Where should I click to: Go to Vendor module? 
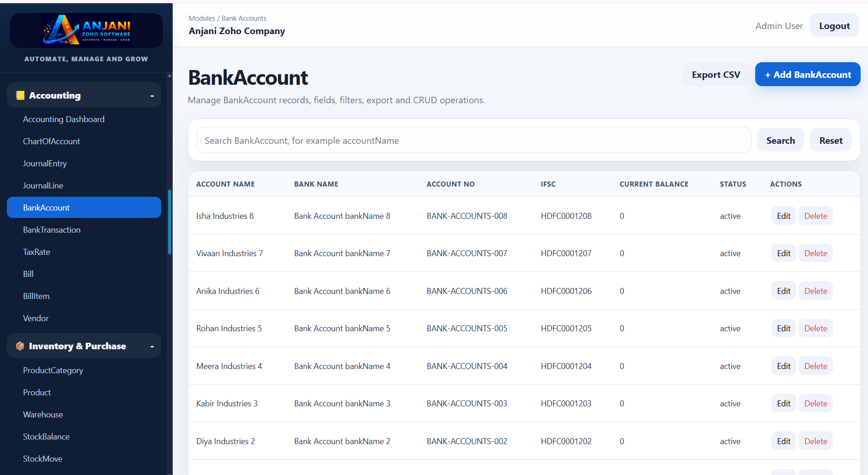point(84,318)
